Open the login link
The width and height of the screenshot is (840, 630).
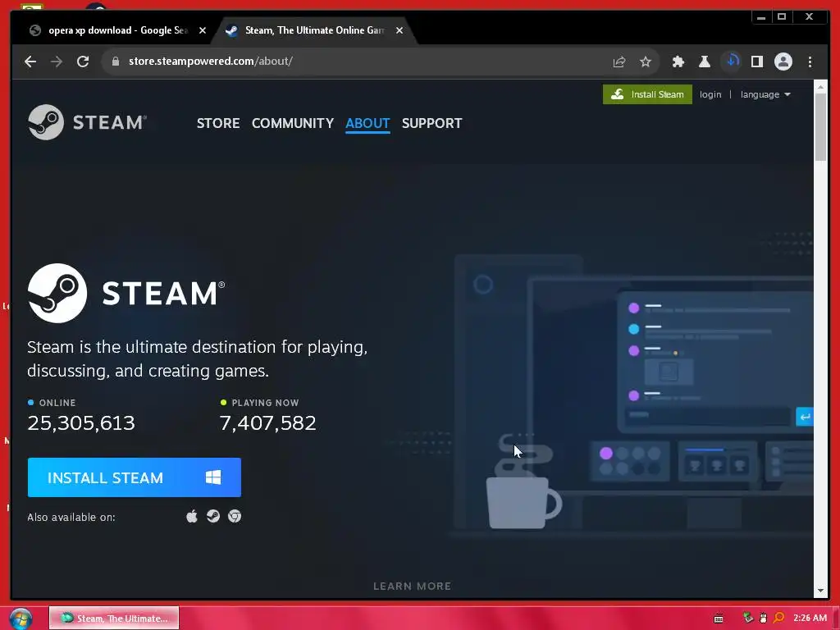click(710, 94)
